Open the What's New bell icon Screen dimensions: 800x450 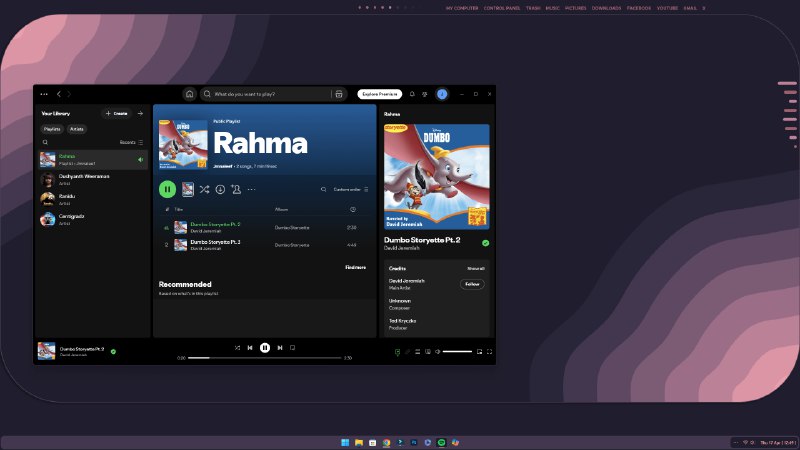pyautogui.click(x=412, y=94)
